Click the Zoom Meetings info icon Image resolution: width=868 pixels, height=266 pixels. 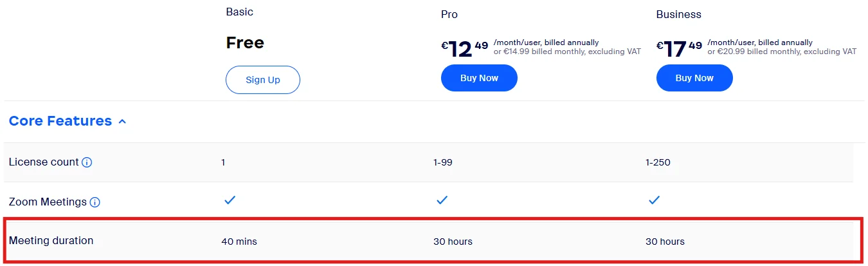(x=95, y=202)
